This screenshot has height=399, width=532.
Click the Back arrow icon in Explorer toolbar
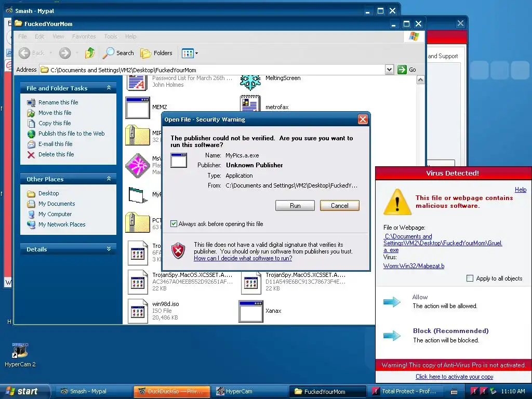coord(24,53)
